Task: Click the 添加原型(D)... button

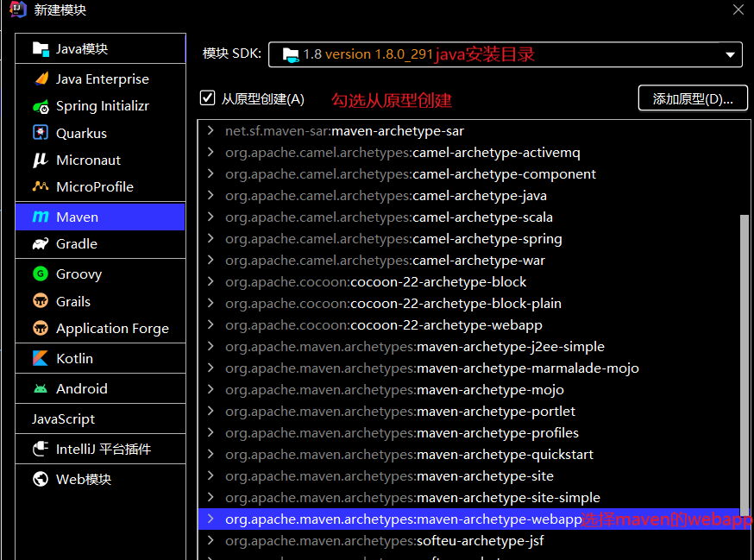Action: 693,98
